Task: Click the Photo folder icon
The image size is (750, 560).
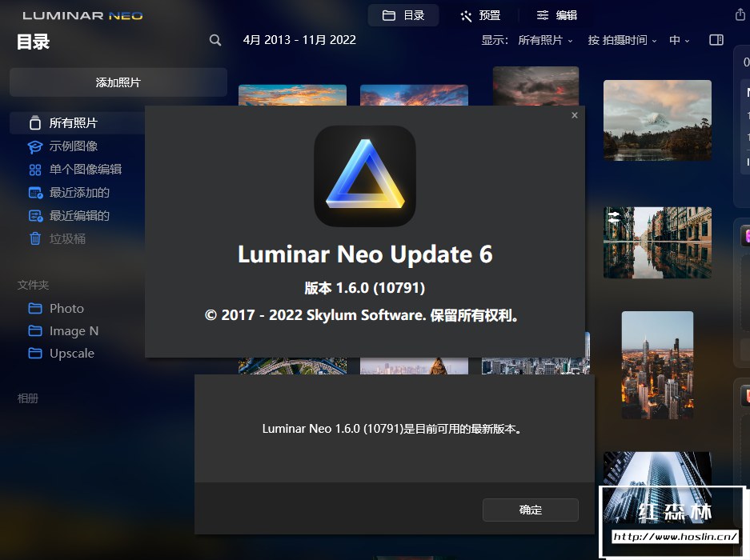Action: [35, 308]
